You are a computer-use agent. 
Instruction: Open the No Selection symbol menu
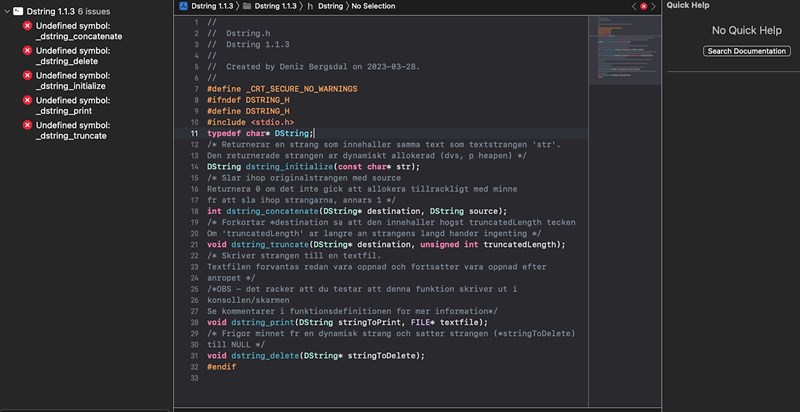click(373, 6)
